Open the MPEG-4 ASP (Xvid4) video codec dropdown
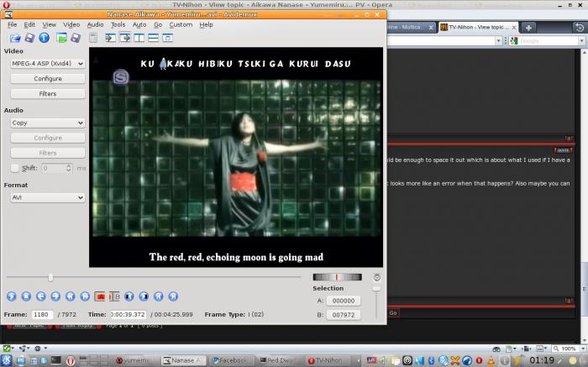Screen dimensions: 588x367 48,64
